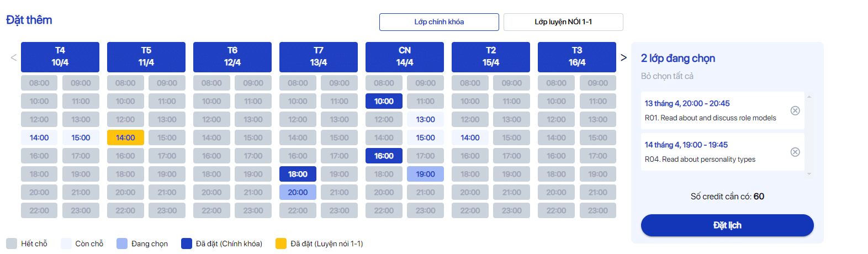Screen dimensions: 868x254
Task: Remove the R01 role models class selection
Action: click(795, 110)
